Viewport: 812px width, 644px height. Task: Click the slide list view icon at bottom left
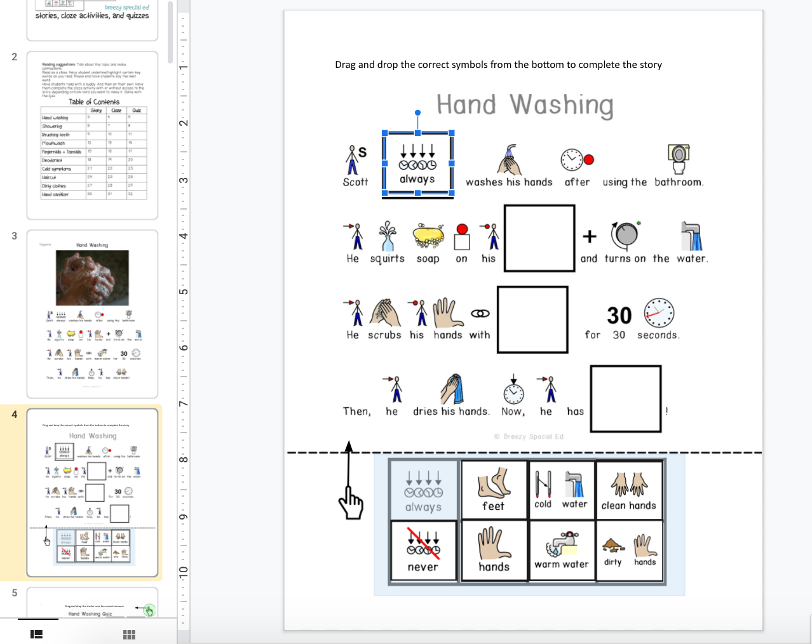(x=36, y=634)
